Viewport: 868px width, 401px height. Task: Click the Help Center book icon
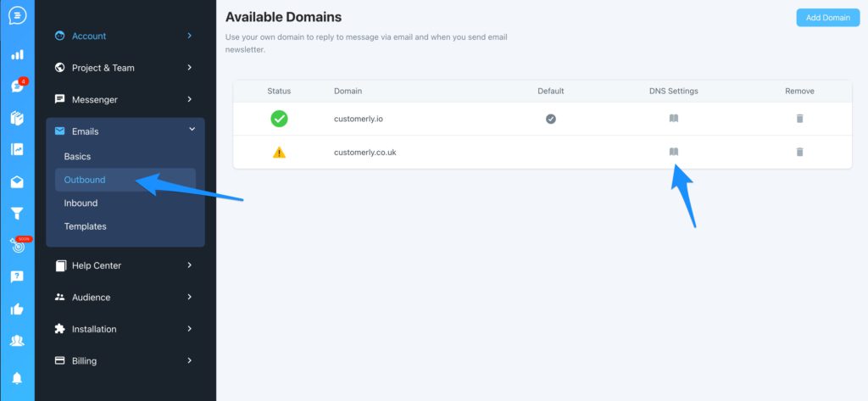pyautogui.click(x=60, y=266)
